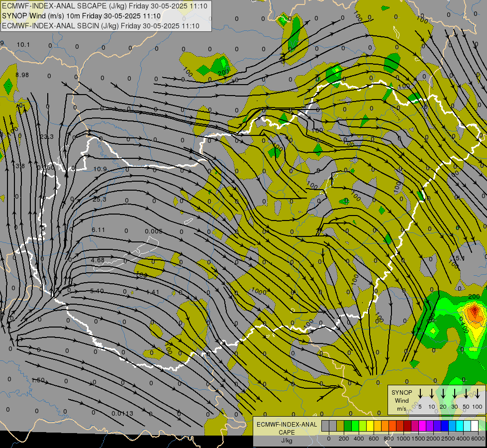
Task: Click the wind arrow above 50 m/s
Action: [x=466, y=393]
